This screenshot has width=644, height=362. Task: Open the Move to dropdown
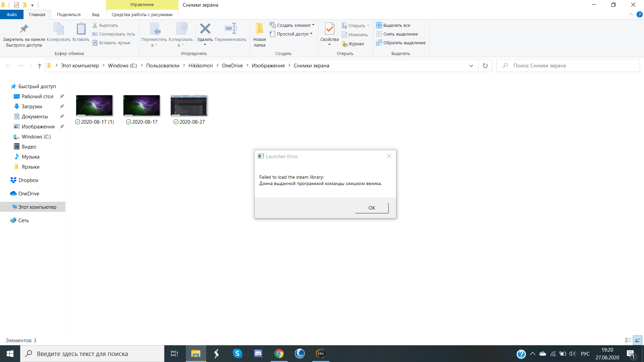click(x=154, y=35)
